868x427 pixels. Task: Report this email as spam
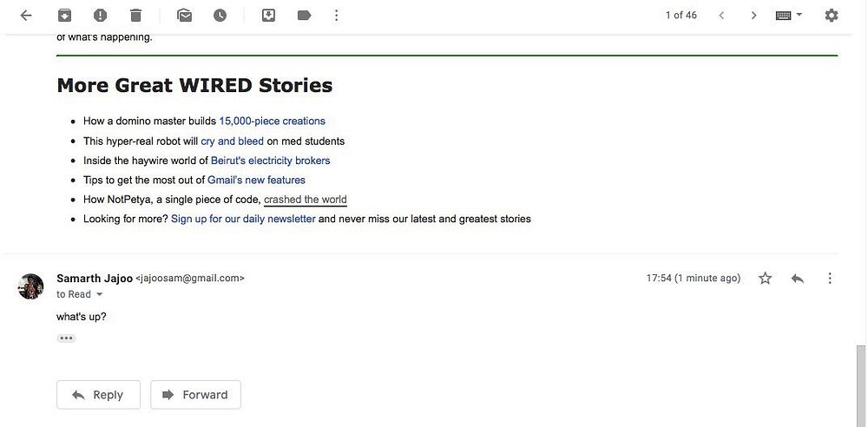click(x=100, y=15)
